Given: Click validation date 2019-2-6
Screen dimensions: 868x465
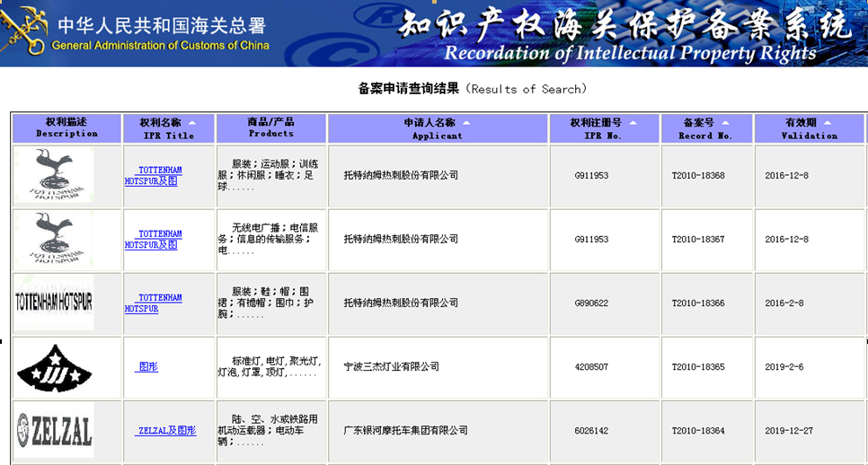Looking at the screenshot, I should point(784,366).
